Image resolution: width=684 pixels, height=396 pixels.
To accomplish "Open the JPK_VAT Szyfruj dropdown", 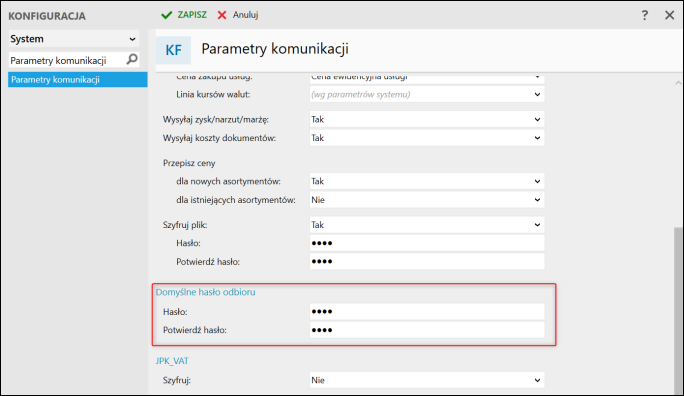I will tap(427, 380).
